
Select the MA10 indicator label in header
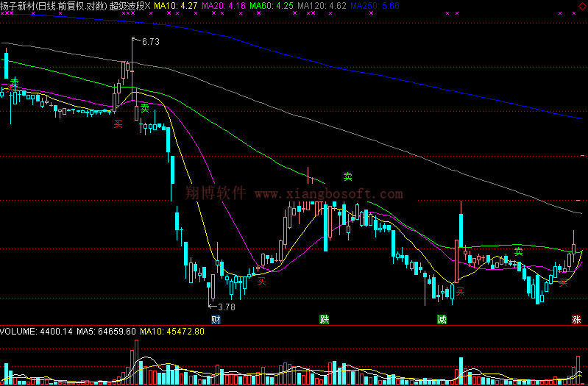click(180, 5)
